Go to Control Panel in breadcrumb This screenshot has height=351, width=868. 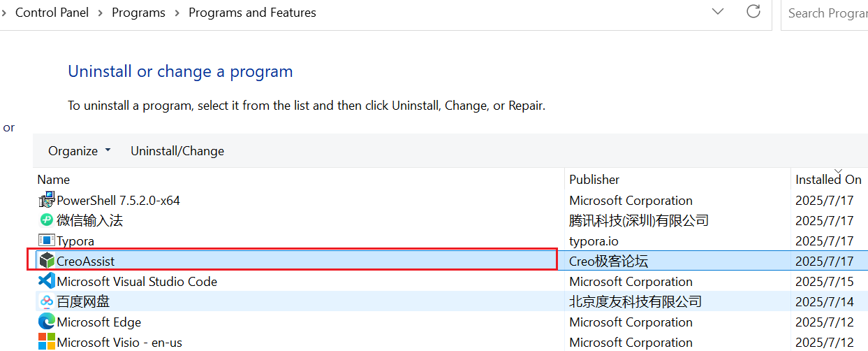coord(52,13)
